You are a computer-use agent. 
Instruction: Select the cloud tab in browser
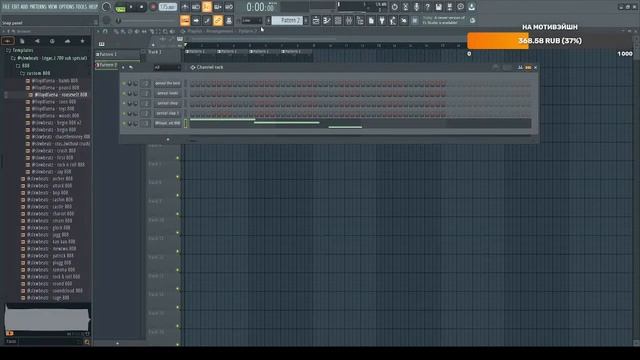[x=67, y=41]
